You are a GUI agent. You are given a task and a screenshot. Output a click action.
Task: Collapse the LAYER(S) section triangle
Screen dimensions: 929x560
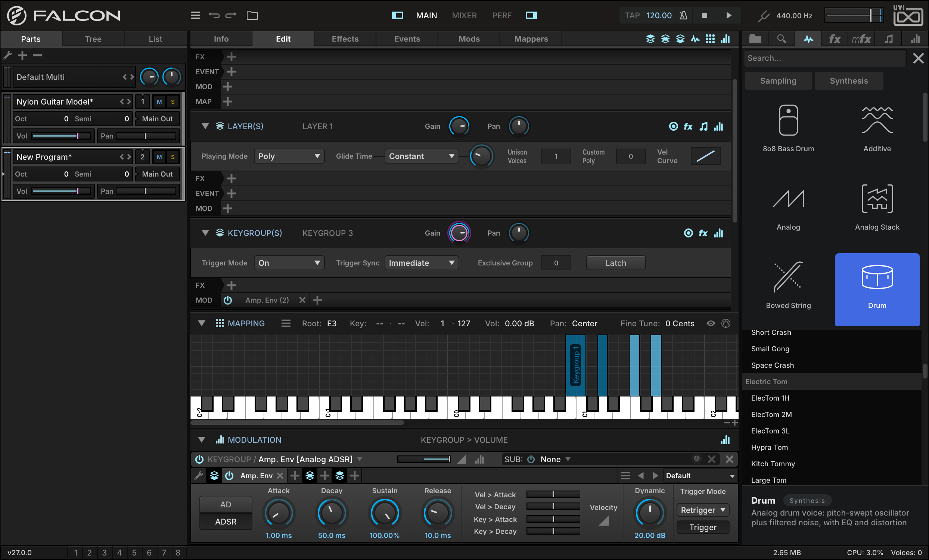(x=205, y=126)
